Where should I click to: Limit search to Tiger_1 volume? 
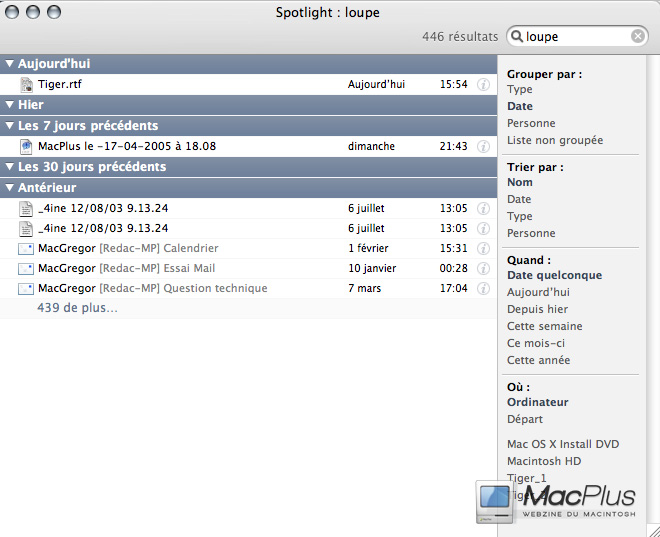(x=527, y=478)
